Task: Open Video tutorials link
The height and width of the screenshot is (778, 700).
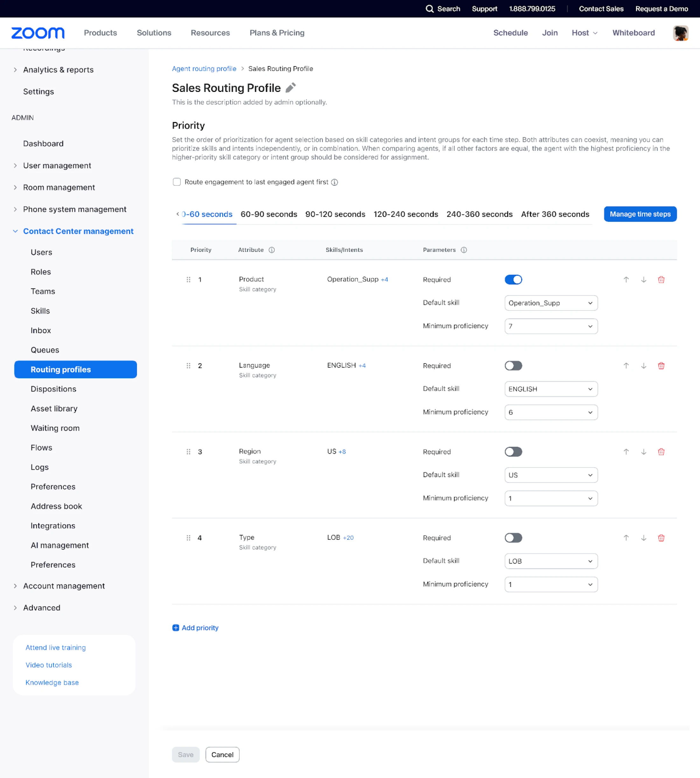Action: (49, 665)
